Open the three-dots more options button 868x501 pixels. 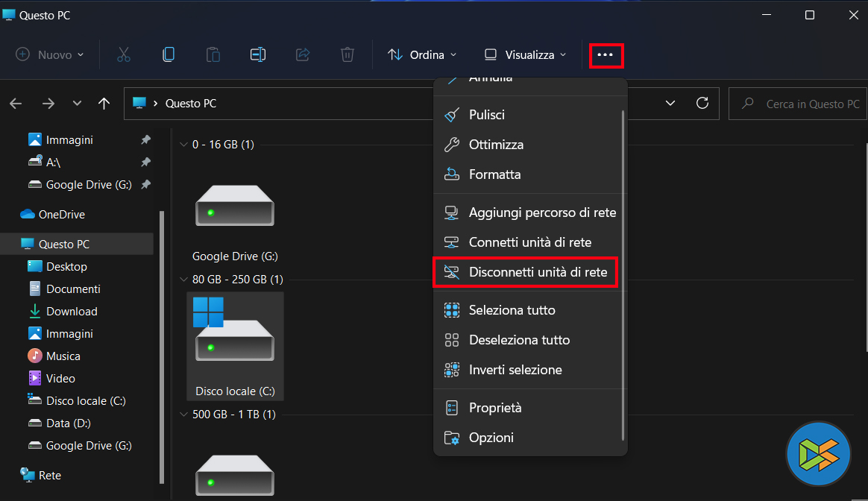pyautogui.click(x=606, y=55)
